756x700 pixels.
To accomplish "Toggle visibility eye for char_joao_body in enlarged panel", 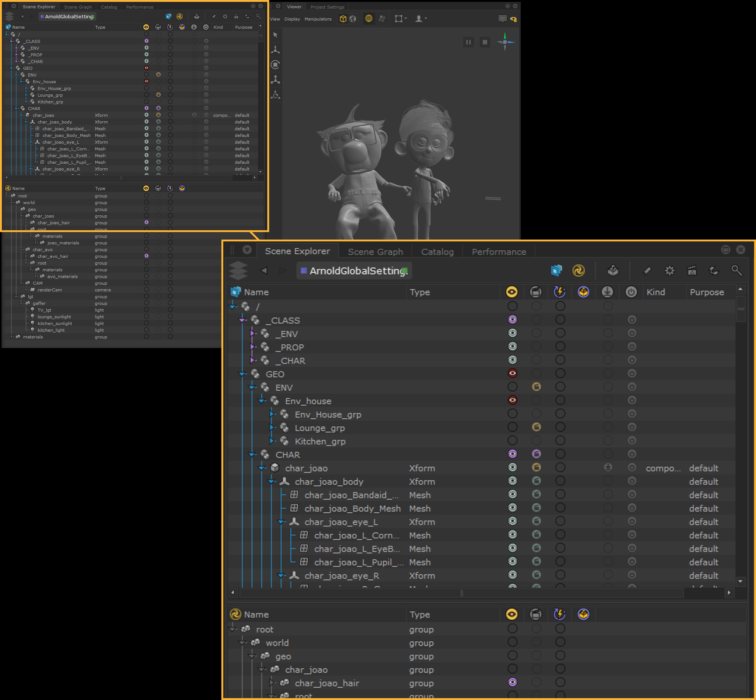I will click(x=512, y=481).
